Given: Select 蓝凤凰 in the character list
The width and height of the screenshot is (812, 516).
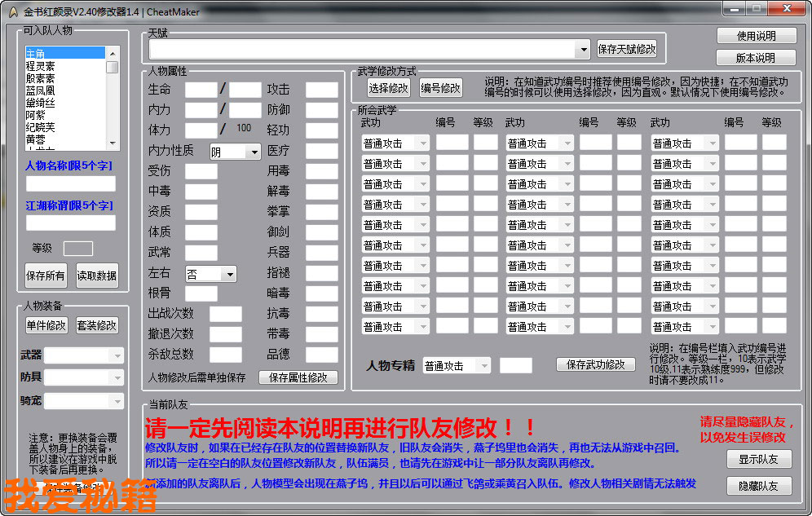Looking at the screenshot, I should tap(41, 90).
